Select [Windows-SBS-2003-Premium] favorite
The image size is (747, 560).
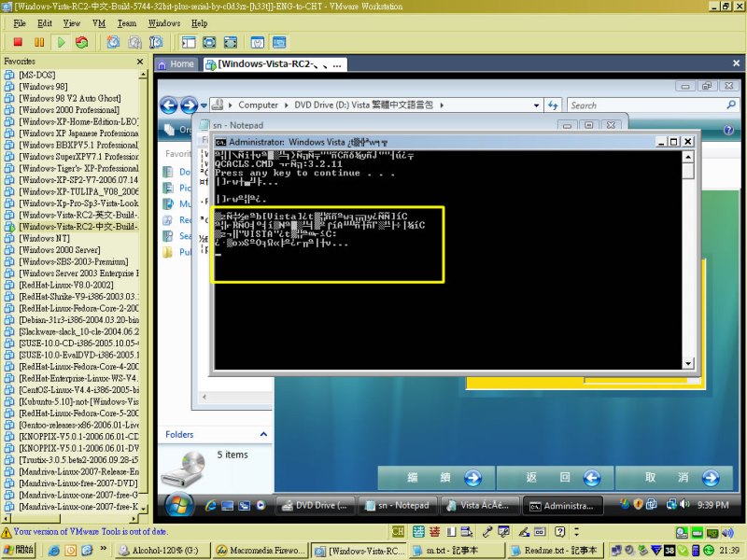(74, 261)
